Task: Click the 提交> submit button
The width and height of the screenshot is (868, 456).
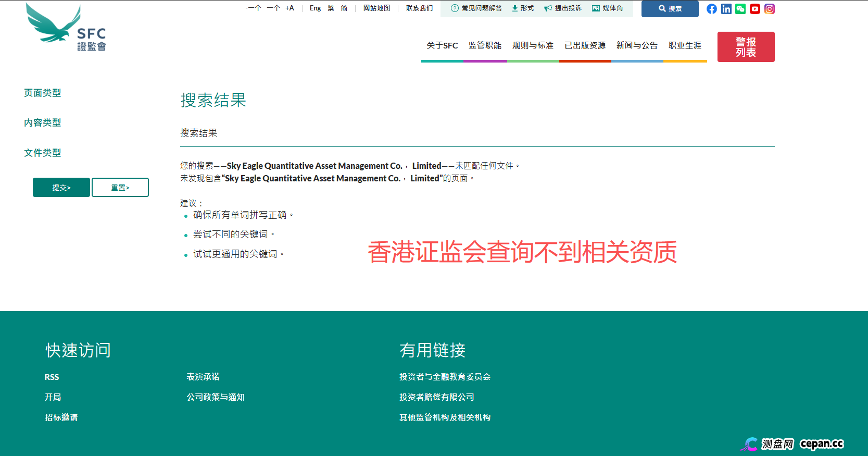Action: coord(61,188)
